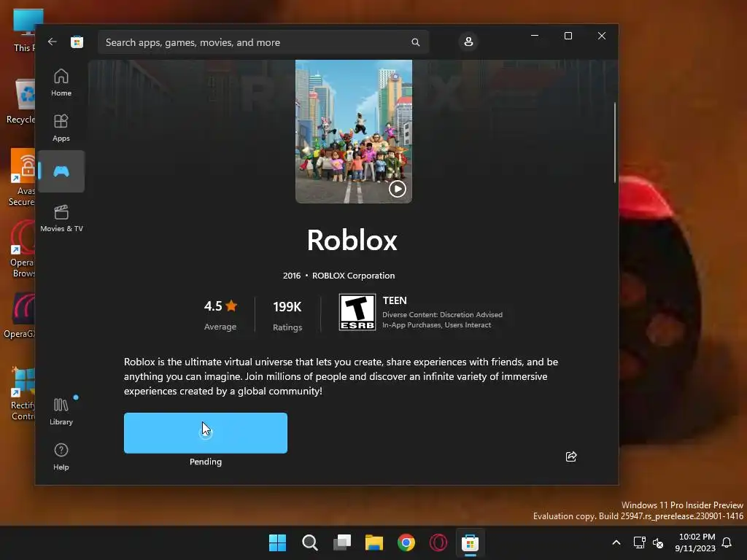
Task: Open the Home section in sidebar
Action: pos(61,82)
